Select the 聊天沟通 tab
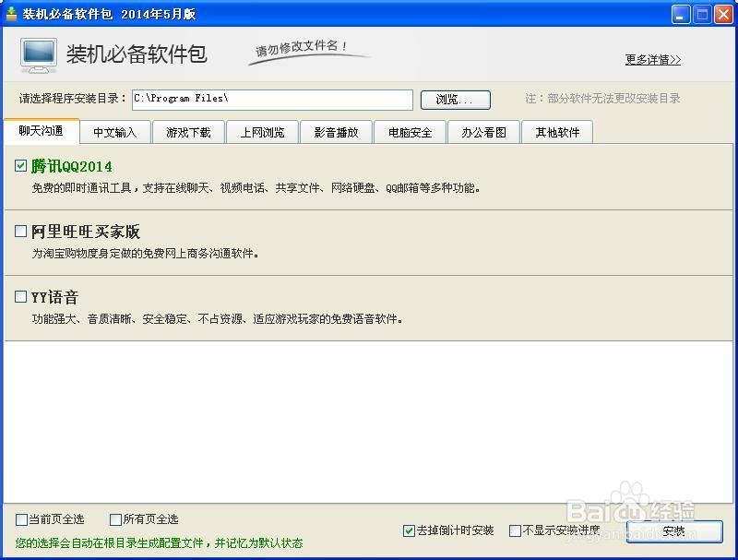Viewport: 738px width, 560px height. point(42,131)
